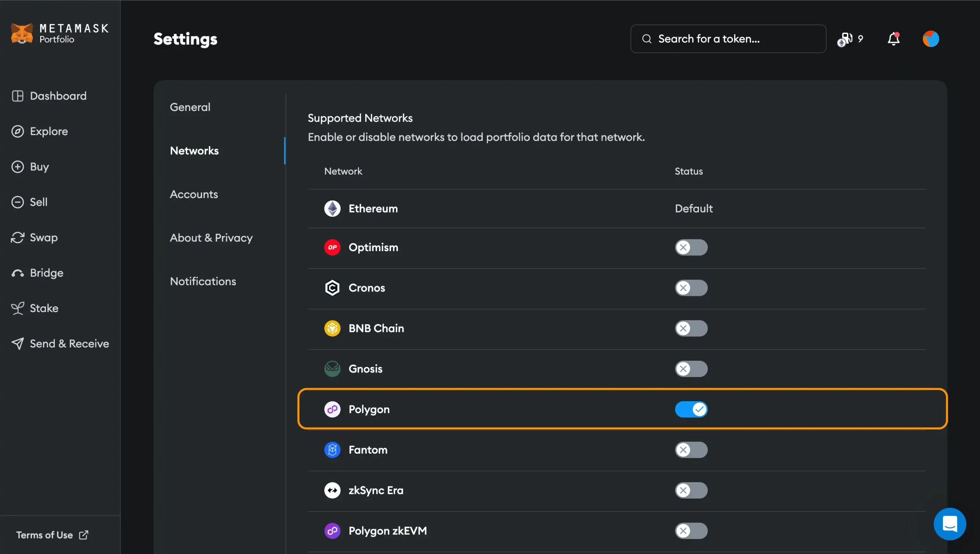This screenshot has width=980, height=554.
Task: Click the MetaMask portfolio avatar icon
Action: (x=931, y=38)
